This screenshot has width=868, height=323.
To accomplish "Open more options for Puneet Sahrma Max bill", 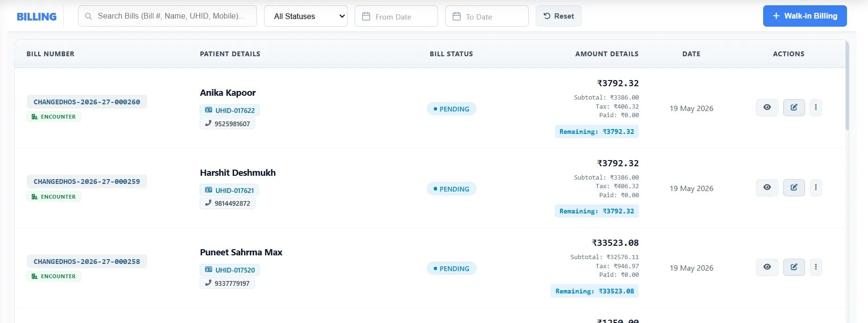I will (816, 267).
